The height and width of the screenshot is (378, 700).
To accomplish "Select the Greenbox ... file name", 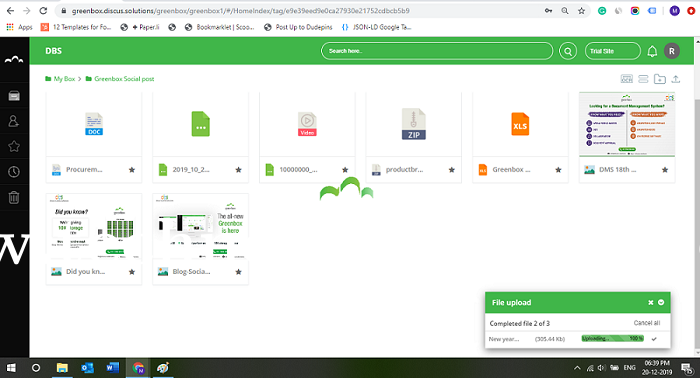I will [x=511, y=170].
